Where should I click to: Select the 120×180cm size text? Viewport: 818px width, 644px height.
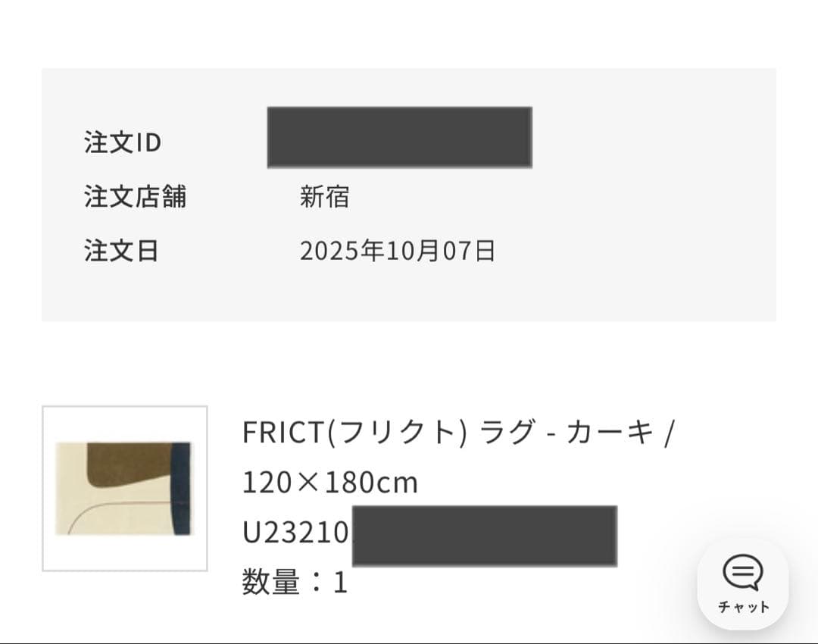[x=329, y=482]
